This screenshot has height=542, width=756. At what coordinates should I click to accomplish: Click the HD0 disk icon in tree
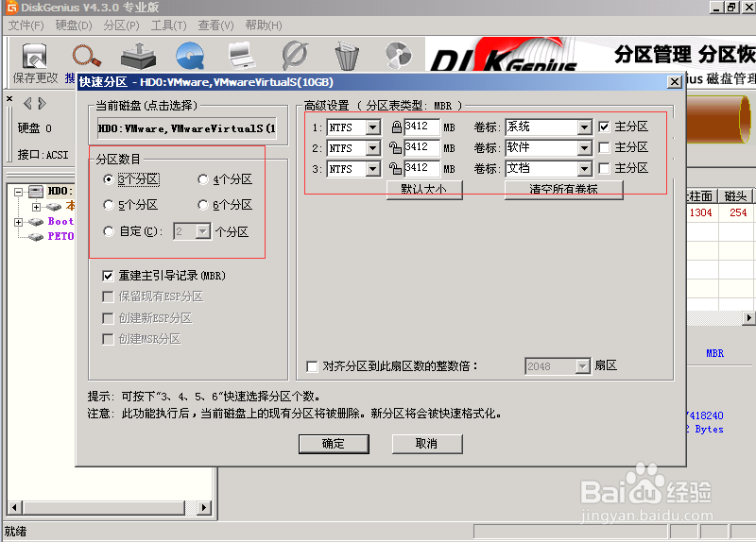(x=36, y=192)
